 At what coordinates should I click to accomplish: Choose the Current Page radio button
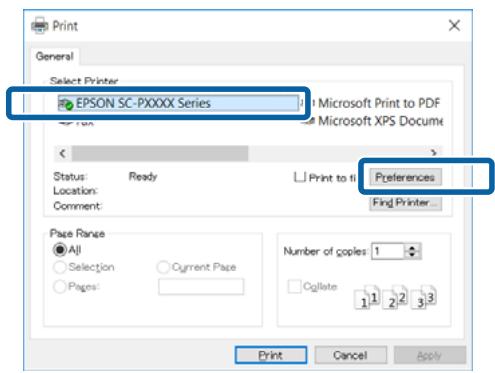163,267
